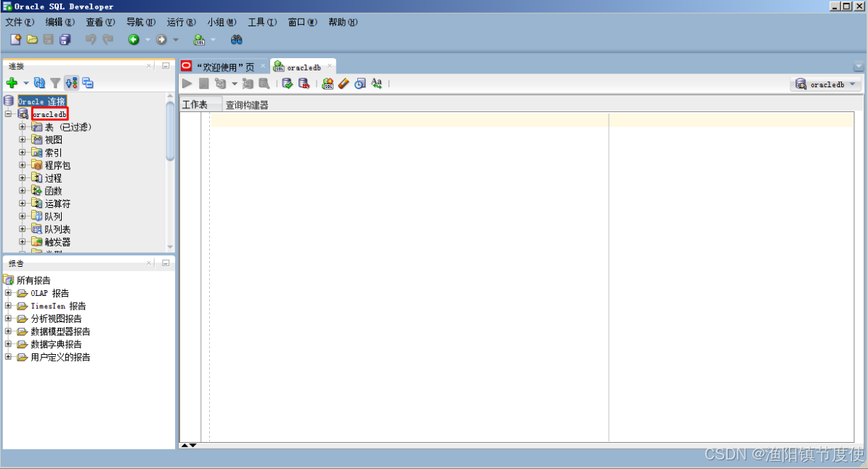Open the 导航 (N) menu

click(x=141, y=22)
